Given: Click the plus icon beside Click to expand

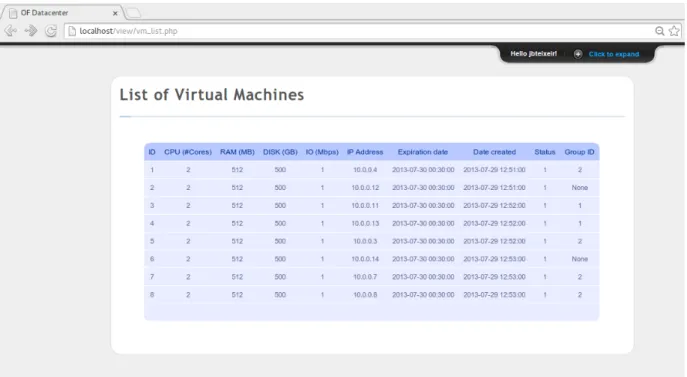Looking at the screenshot, I should pyautogui.click(x=578, y=54).
